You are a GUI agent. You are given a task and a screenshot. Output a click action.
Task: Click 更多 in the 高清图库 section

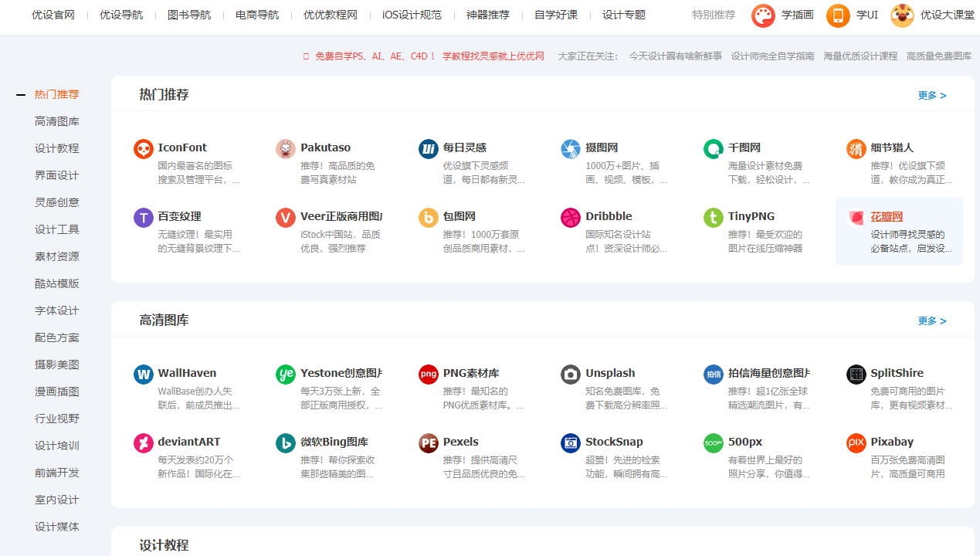(932, 321)
